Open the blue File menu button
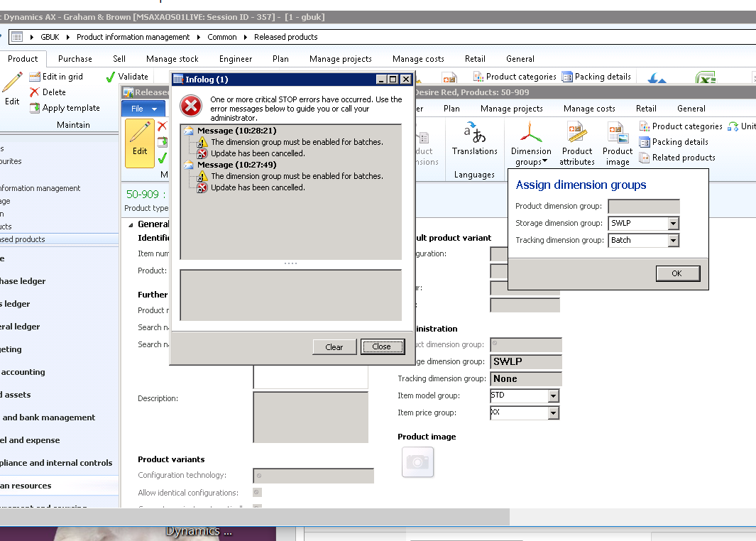This screenshot has height=541, width=756. coord(143,109)
